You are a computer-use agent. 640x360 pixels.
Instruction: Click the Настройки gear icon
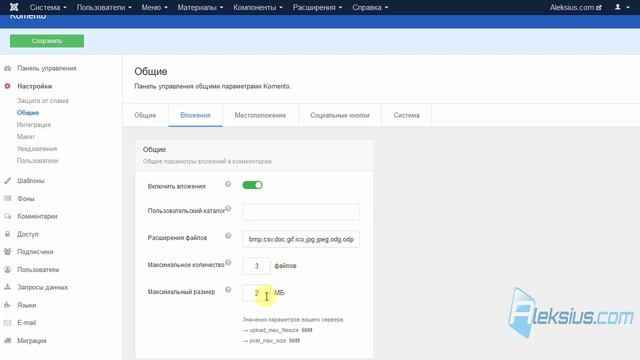click(x=7, y=86)
